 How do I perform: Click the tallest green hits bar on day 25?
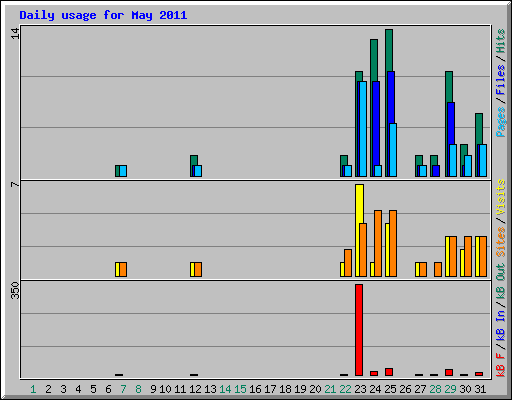pyautogui.click(x=389, y=50)
